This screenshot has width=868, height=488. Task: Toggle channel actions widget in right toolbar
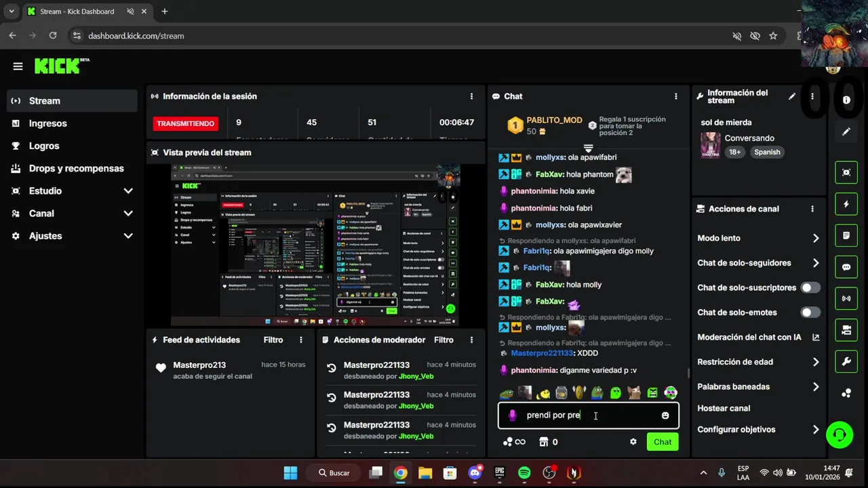pyautogui.click(x=846, y=330)
